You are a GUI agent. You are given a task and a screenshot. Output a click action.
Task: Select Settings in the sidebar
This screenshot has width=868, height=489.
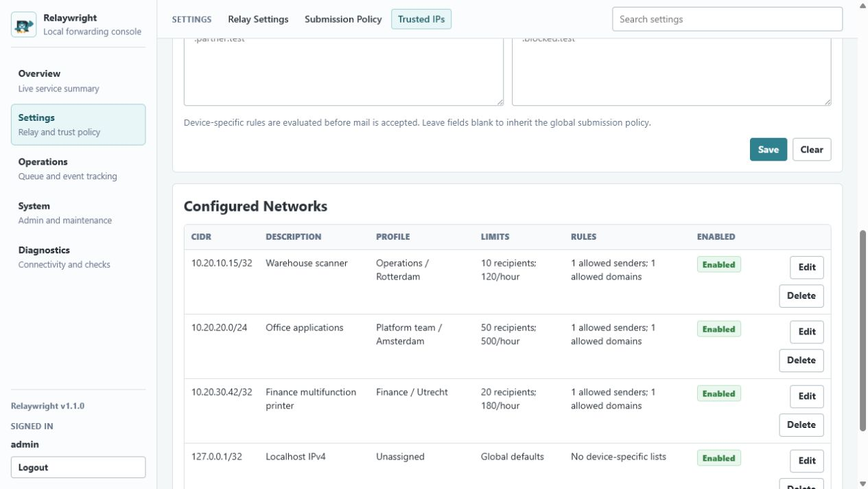[x=78, y=124]
